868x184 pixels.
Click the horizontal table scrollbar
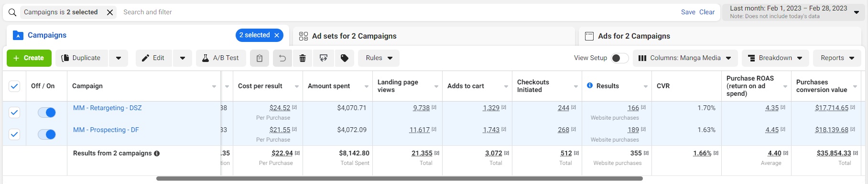pyautogui.click(x=400, y=179)
